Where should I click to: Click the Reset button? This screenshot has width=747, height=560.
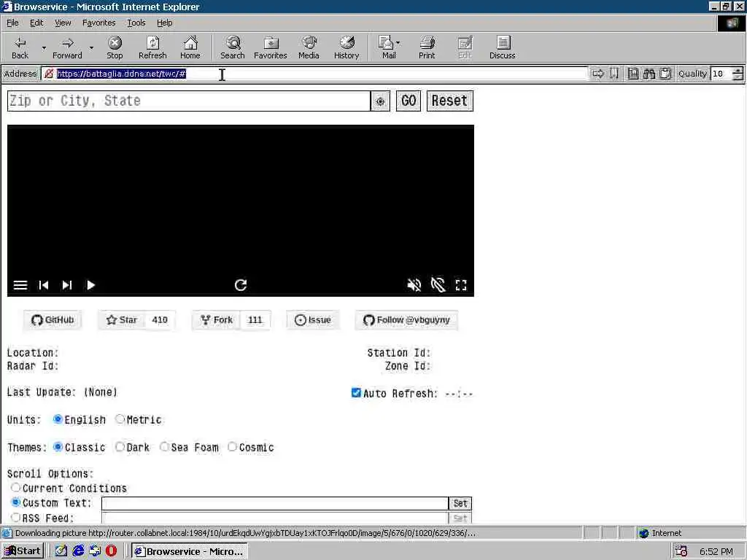(449, 101)
